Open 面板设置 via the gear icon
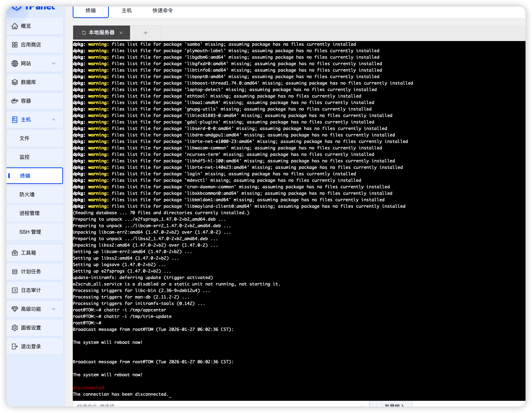This screenshot has width=532, height=413. click(x=15, y=328)
